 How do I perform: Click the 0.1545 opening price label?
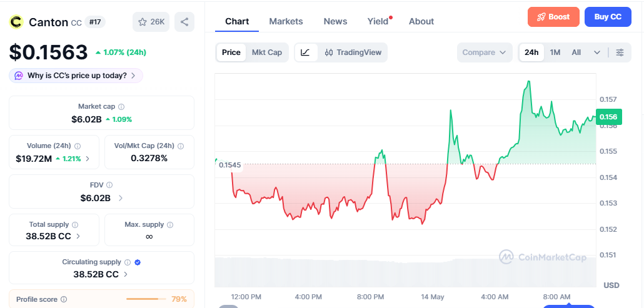[229, 166]
